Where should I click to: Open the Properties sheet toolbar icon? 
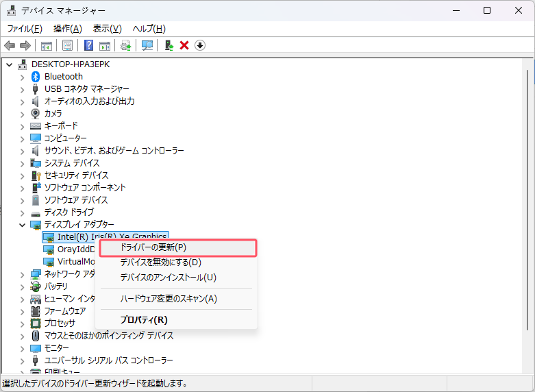click(x=67, y=45)
